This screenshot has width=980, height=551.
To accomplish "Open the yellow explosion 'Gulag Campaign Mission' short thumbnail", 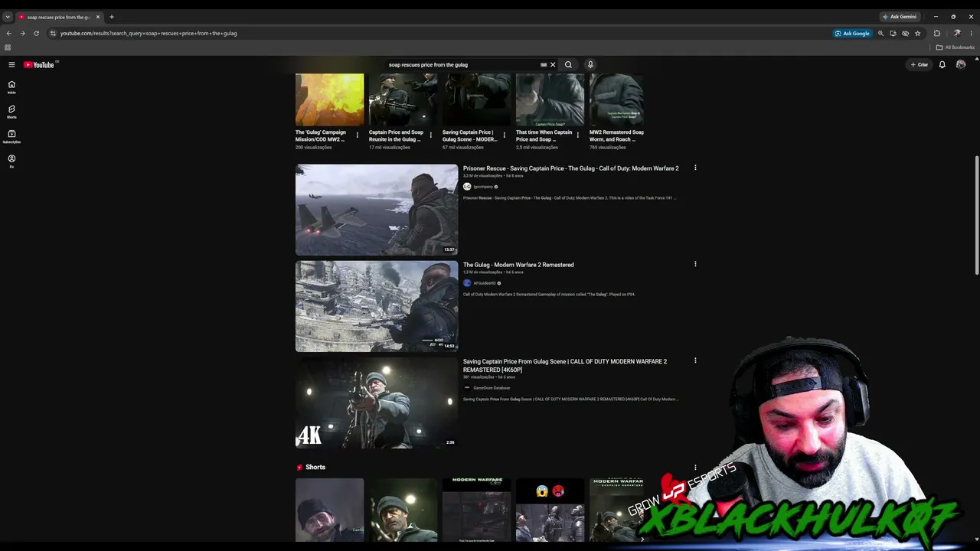I will click(330, 99).
